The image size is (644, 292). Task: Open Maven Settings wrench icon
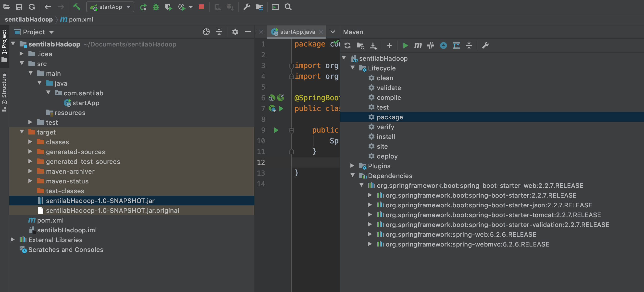coord(485,45)
